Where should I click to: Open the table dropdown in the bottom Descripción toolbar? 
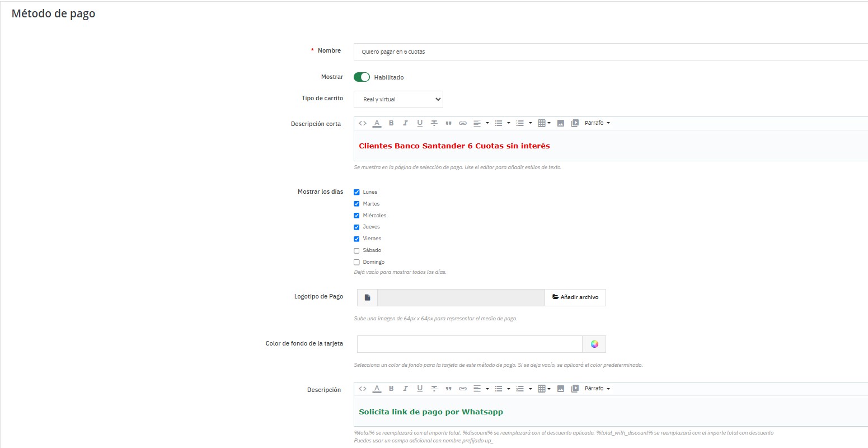tap(544, 389)
